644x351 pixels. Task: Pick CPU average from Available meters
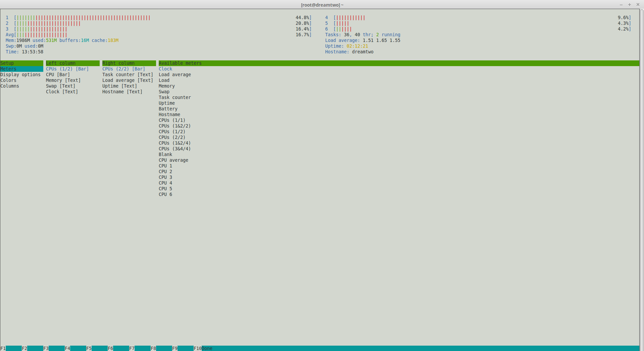coord(174,160)
